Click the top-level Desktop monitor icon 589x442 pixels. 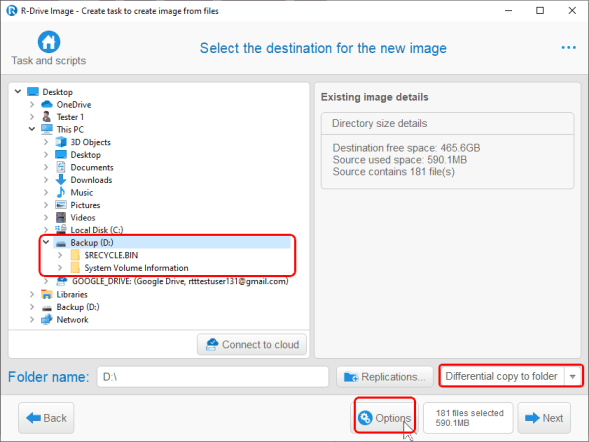[33, 92]
